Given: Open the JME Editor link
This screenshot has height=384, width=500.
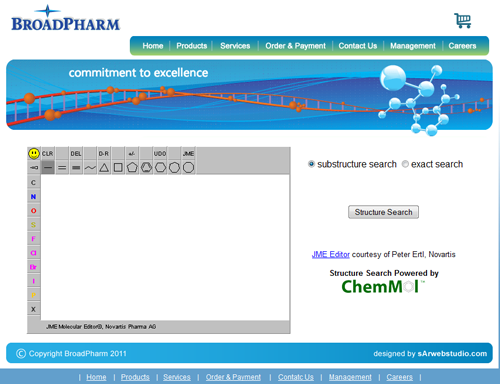Looking at the screenshot, I should tap(331, 254).
